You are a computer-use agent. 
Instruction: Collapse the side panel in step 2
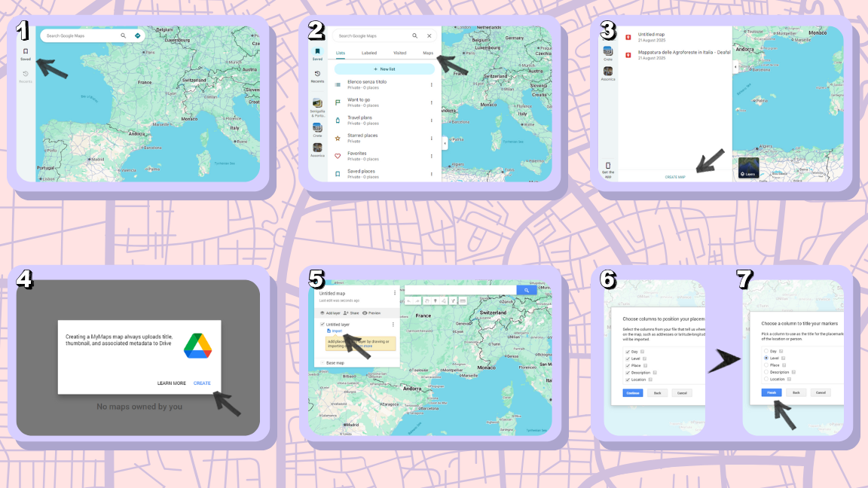[445, 143]
